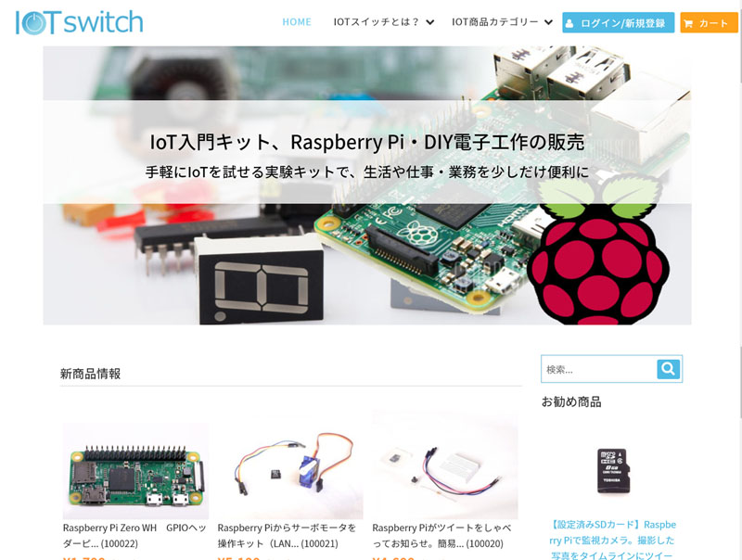Open the servo motor kit product thumbnail

click(x=290, y=471)
